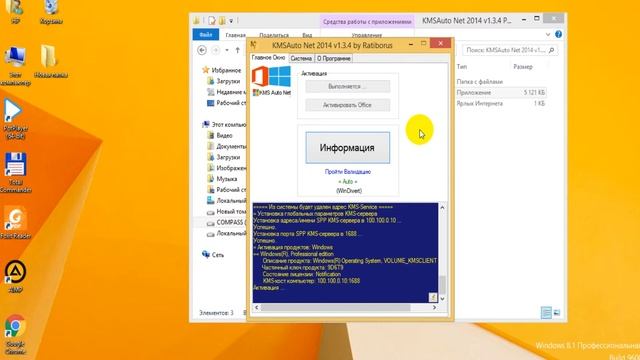Select Видео in navigation pane
The image size is (640, 360).
(220, 136)
